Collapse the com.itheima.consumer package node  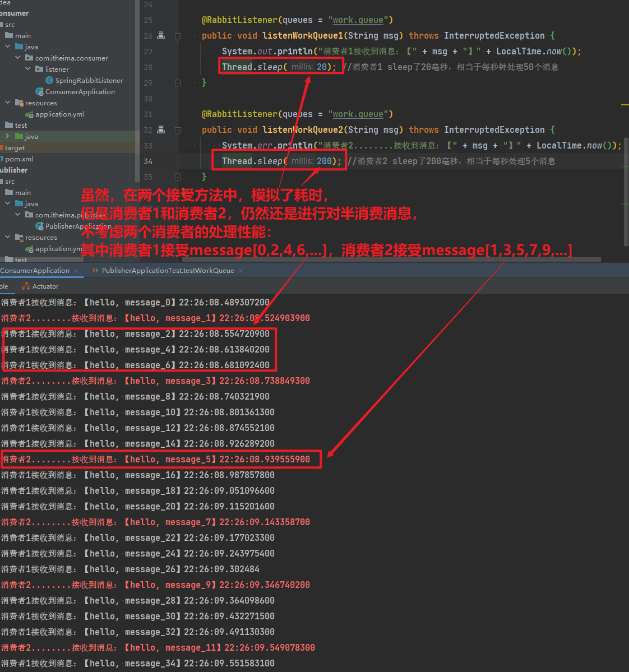pyautogui.click(x=18, y=58)
